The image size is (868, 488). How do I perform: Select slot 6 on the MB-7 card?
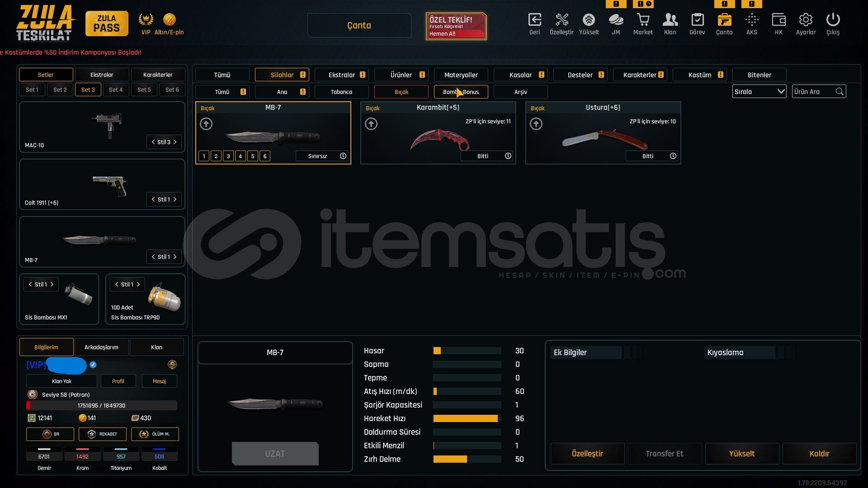click(265, 156)
